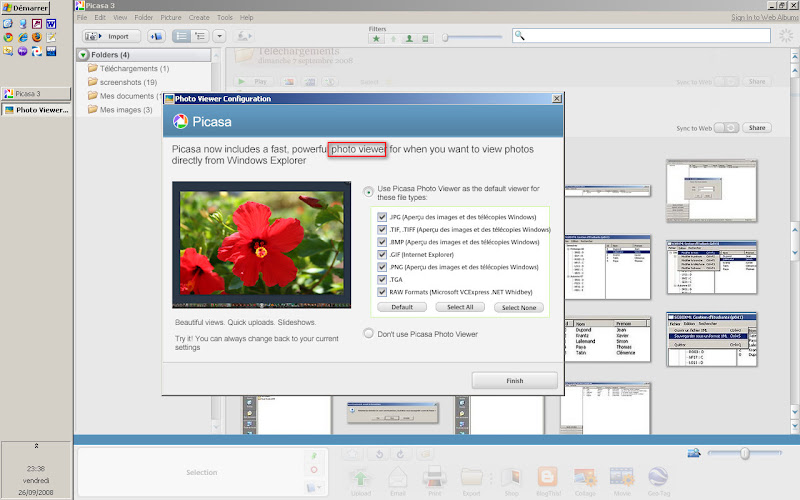Switch to flat folder list view
Image resolution: width=800 pixels, height=500 pixels.
point(181,36)
